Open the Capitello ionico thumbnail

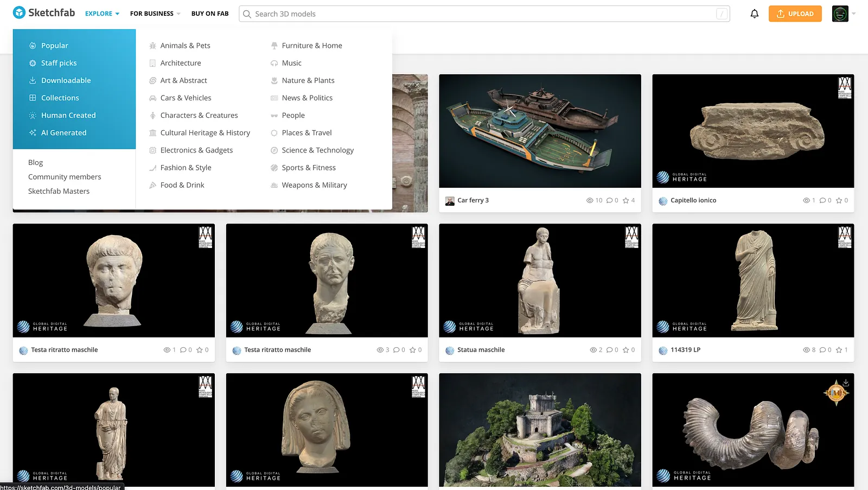point(753,131)
